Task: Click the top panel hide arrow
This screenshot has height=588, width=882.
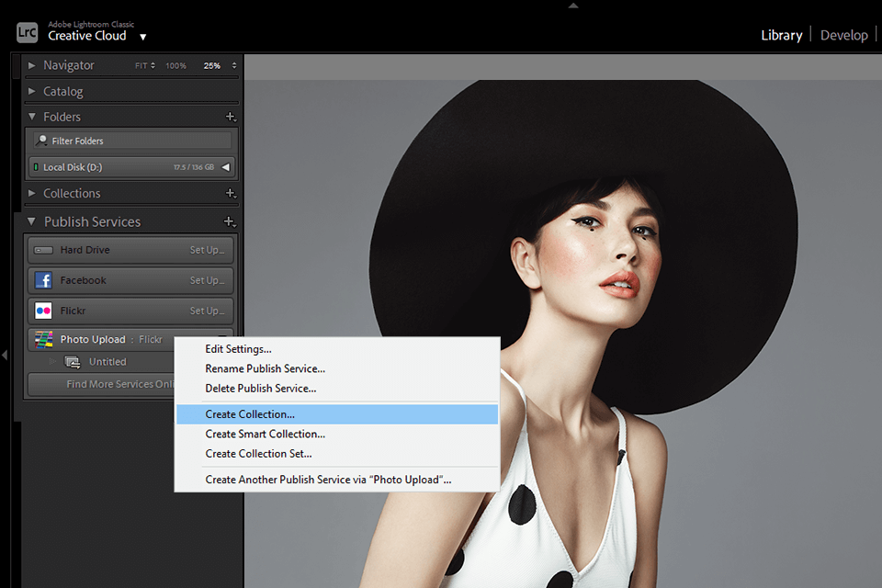Action: 573,6
